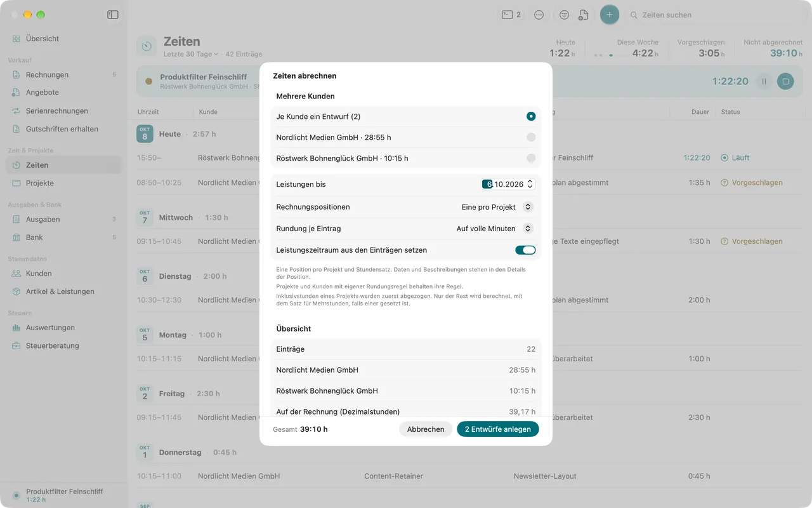This screenshot has height=508, width=812.
Task: Click the Steuerberatung briefcase icon
Action: tap(16, 346)
